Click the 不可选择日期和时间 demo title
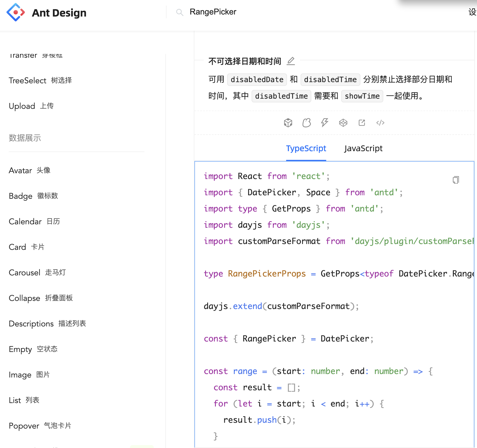The width and height of the screenshot is (477, 448). click(x=245, y=61)
